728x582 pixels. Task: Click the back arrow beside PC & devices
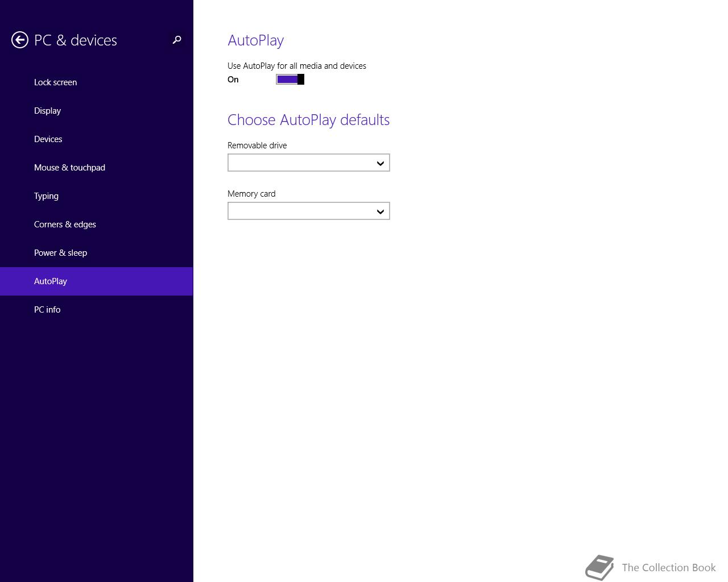tap(20, 40)
